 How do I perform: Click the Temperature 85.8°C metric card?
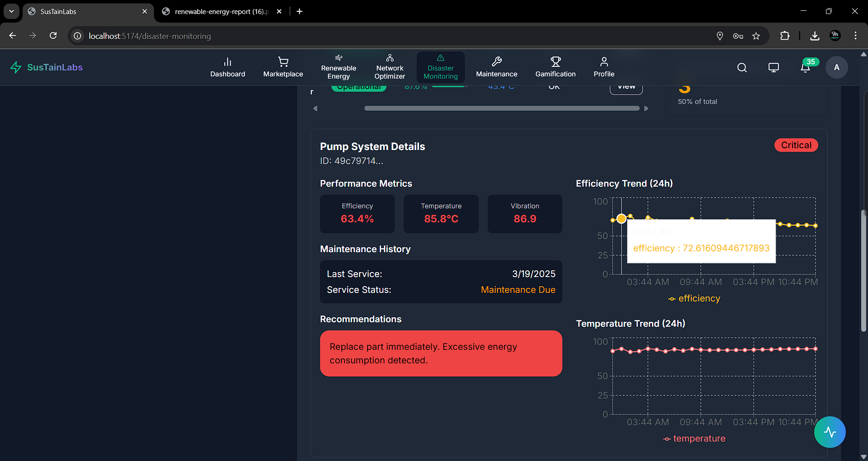441,214
